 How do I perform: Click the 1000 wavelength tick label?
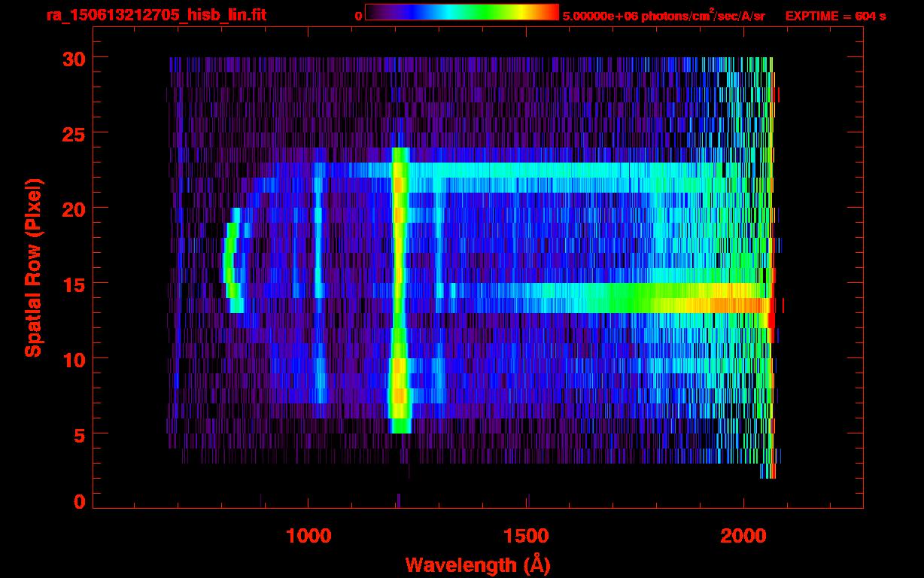(309, 536)
